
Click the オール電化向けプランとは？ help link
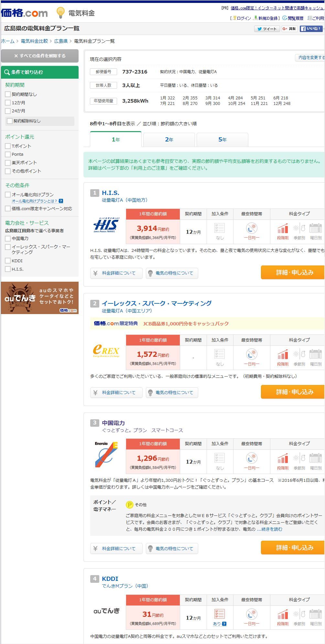[x=34, y=201]
